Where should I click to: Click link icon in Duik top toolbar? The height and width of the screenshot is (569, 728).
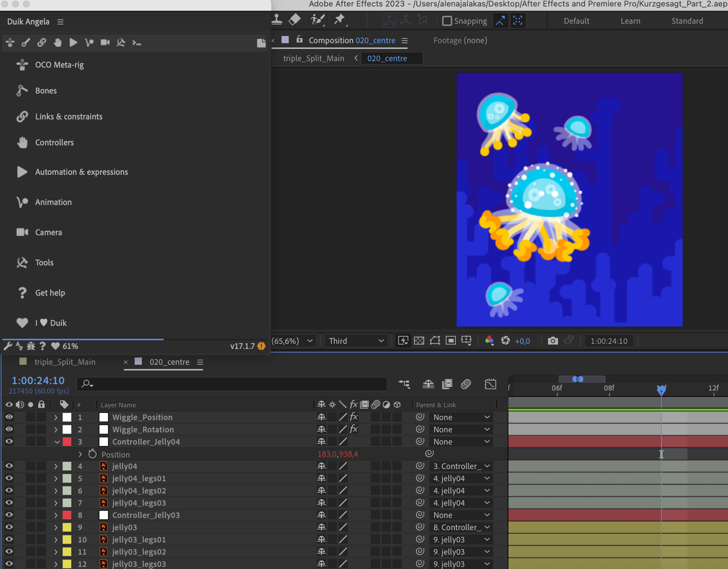(42, 43)
